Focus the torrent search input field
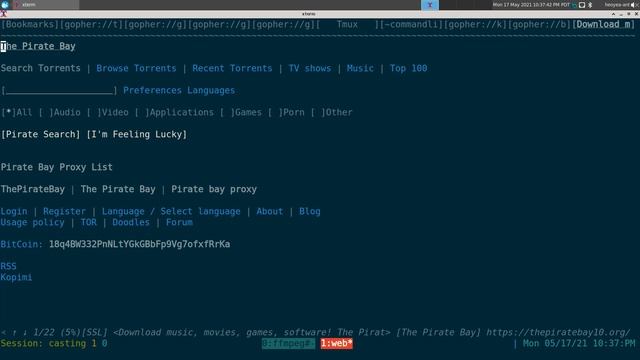The height and width of the screenshot is (360, 640). pyautogui.click(x=60, y=90)
